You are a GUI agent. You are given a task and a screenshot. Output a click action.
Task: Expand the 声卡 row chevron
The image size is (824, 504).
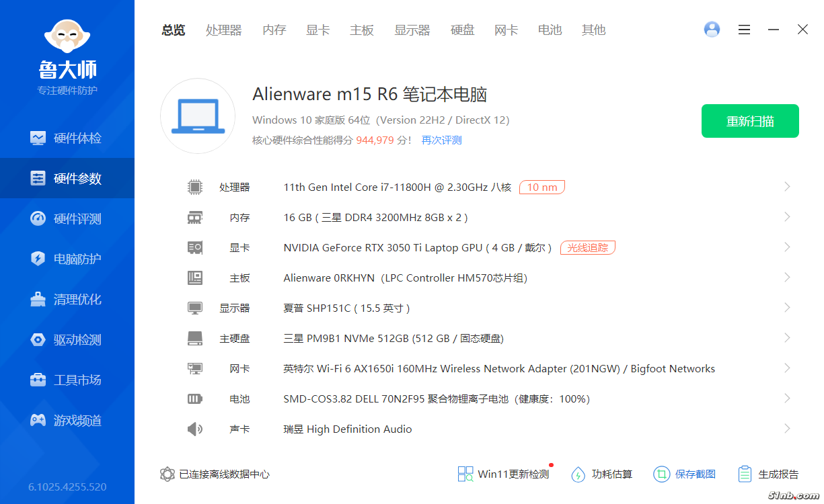point(787,429)
